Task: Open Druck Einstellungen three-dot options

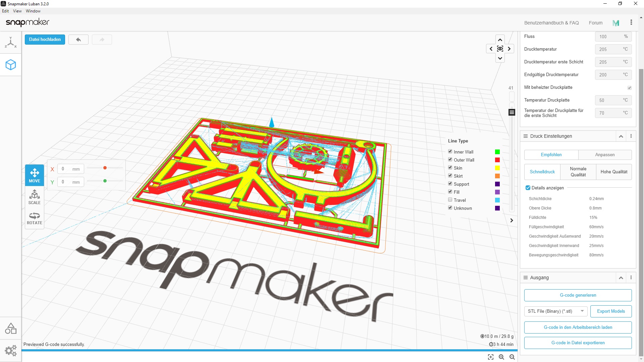Action: (x=631, y=136)
